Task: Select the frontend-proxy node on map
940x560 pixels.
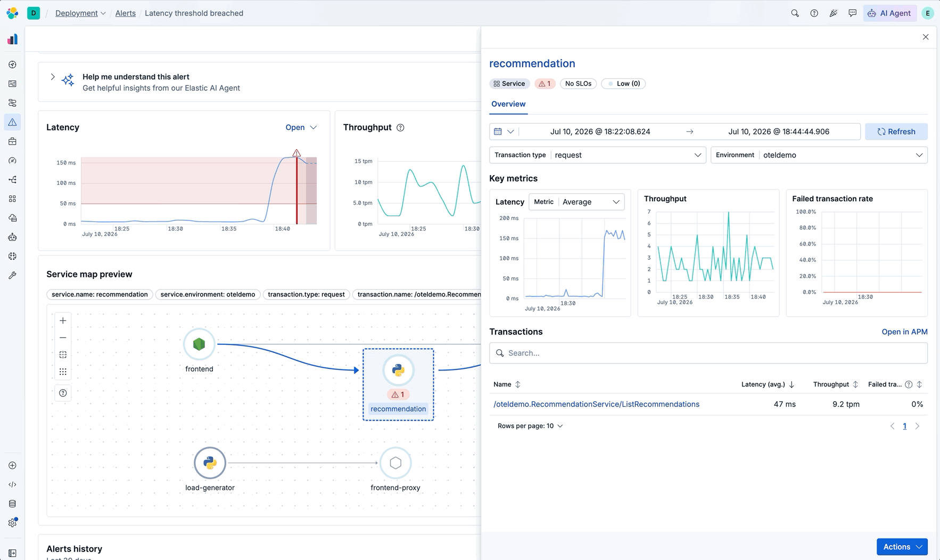Action: click(395, 463)
